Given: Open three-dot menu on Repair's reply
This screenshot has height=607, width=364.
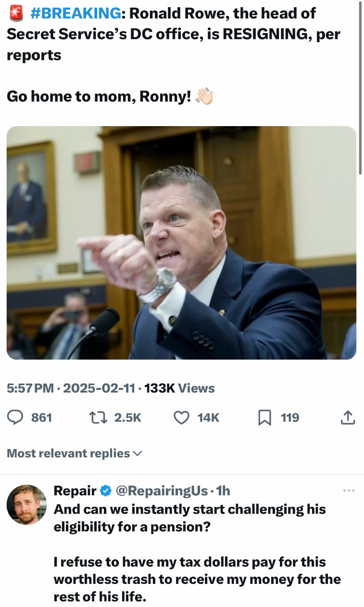Looking at the screenshot, I should tap(349, 491).
